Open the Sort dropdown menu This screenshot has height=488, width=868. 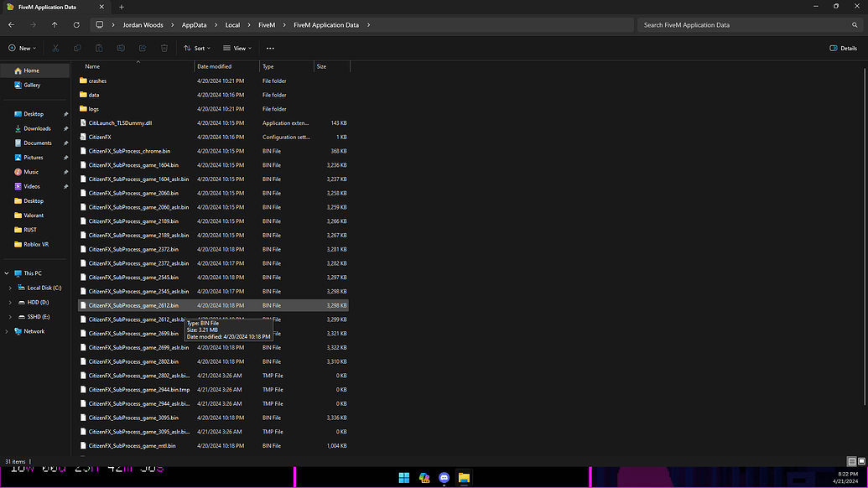[x=197, y=48]
